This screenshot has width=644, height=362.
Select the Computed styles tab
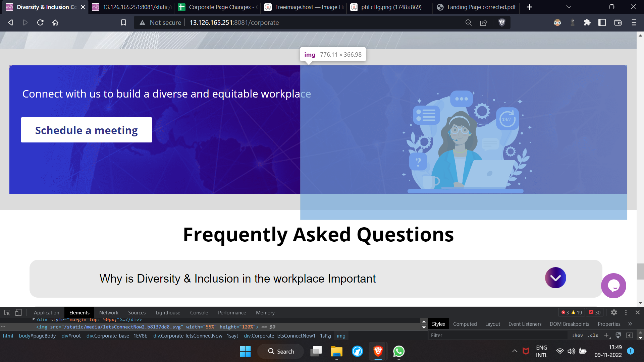(x=465, y=324)
